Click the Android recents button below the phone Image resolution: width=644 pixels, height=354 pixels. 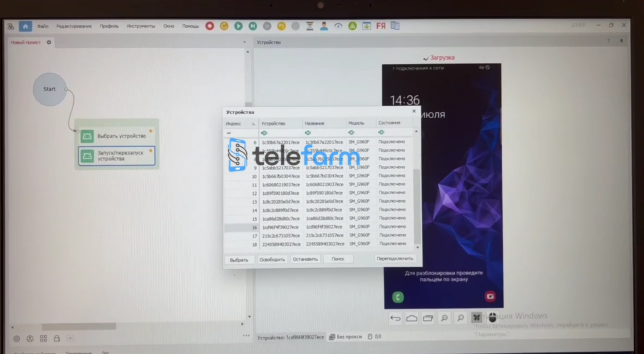click(x=428, y=319)
